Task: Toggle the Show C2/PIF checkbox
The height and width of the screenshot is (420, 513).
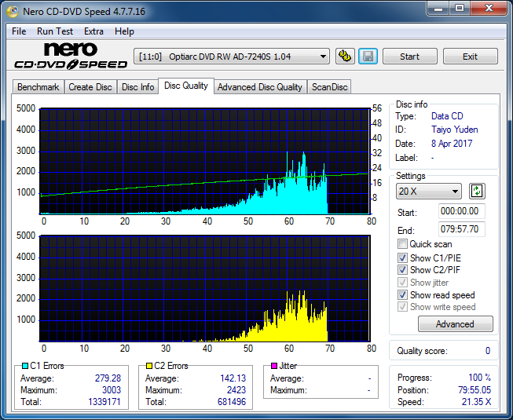Action: click(402, 269)
